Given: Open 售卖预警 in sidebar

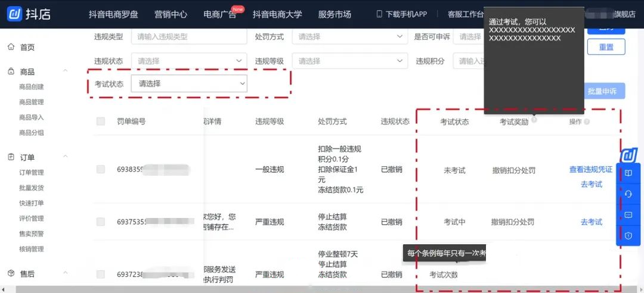Looking at the screenshot, I should pos(31,234).
